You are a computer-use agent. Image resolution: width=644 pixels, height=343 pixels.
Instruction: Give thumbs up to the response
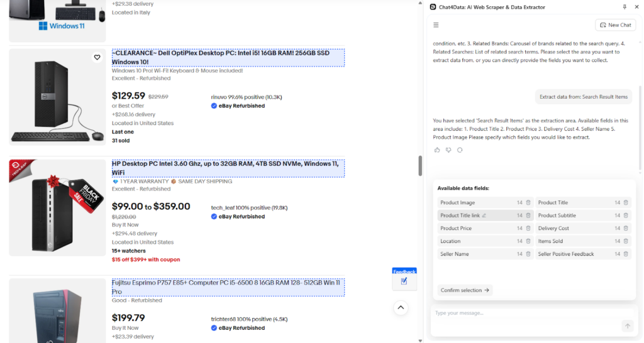tap(437, 150)
